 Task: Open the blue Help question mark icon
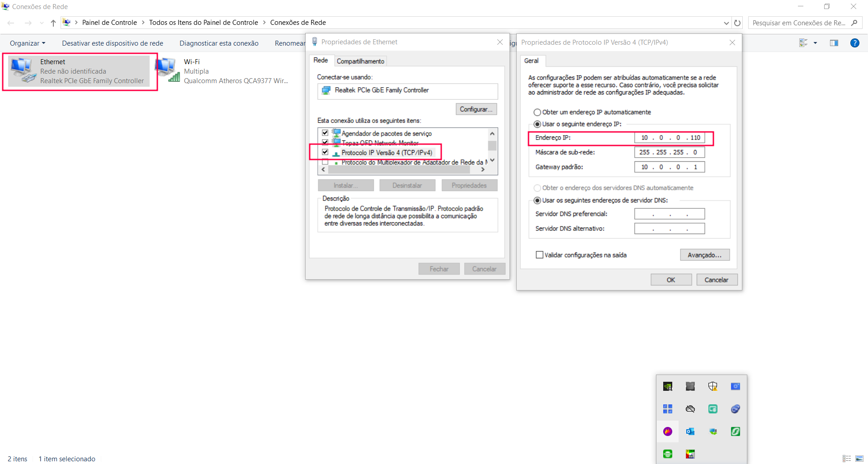click(854, 43)
